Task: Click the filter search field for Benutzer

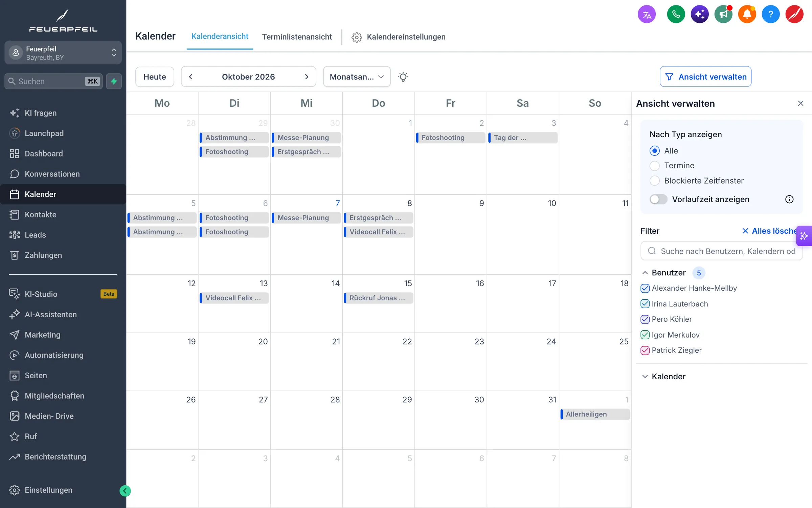Action: coord(721,251)
